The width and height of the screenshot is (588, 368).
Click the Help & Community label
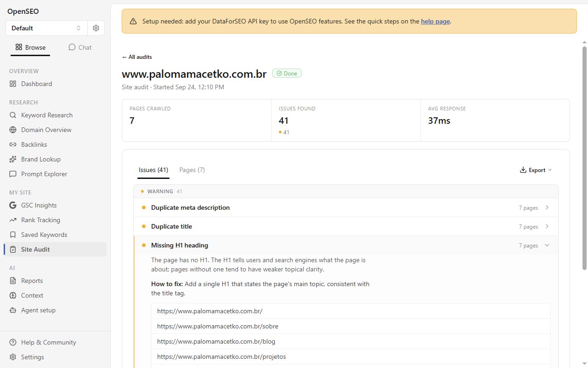49,342
